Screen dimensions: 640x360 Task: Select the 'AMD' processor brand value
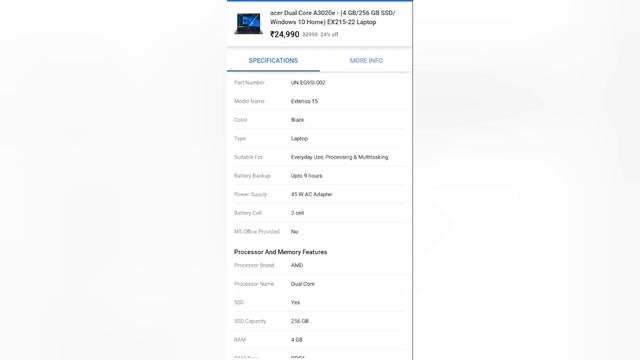pyautogui.click(x=297, y=265)
